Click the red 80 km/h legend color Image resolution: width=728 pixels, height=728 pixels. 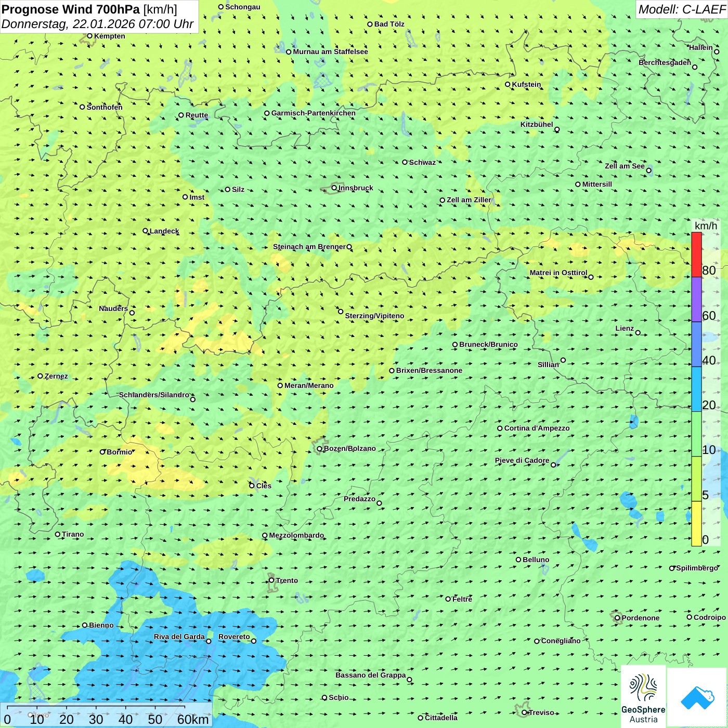[696, 254]
